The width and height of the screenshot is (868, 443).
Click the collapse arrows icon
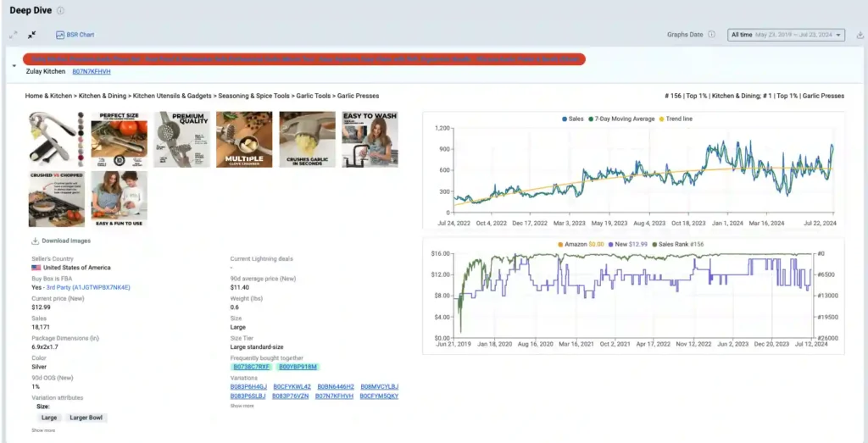click(x=31, y=35)
